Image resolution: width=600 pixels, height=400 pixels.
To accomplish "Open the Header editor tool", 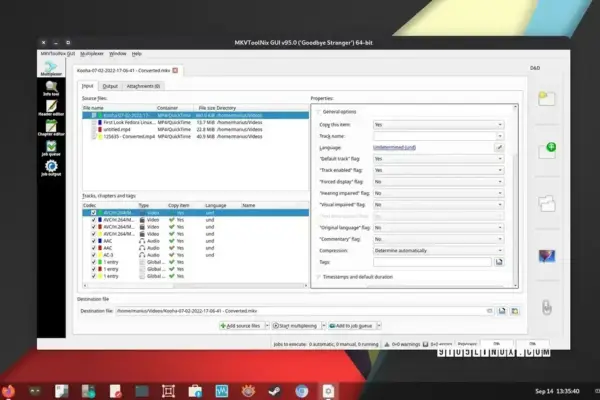I will coord(51,108).
